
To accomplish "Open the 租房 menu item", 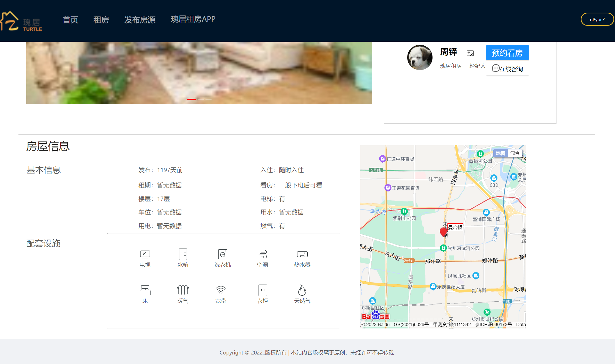I will click(x=101, y=20).
